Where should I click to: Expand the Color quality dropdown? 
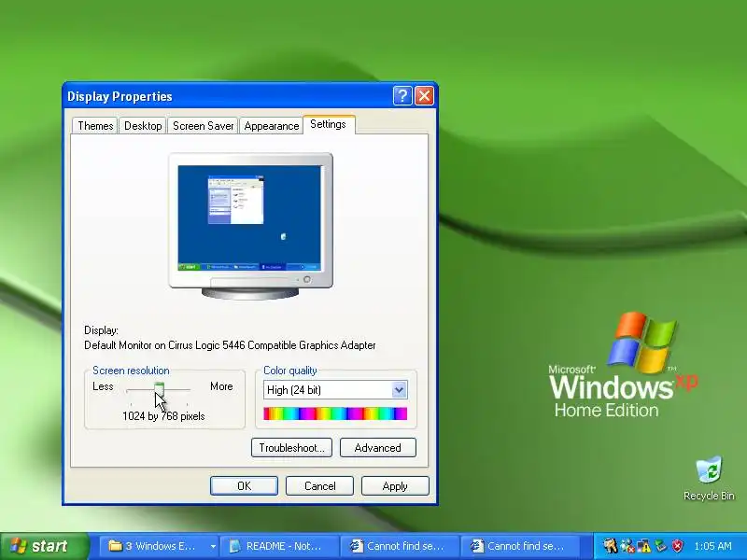point(399,390)
